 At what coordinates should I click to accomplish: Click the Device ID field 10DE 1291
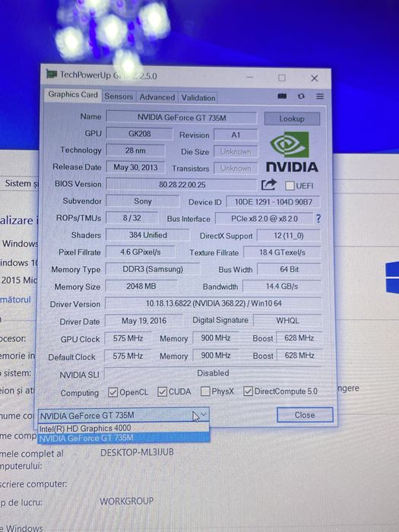click(x=273, y=202)
